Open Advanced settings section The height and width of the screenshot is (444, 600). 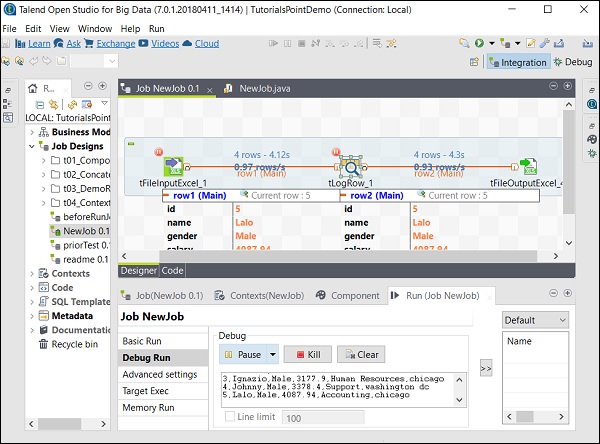[x=163, y=374]
